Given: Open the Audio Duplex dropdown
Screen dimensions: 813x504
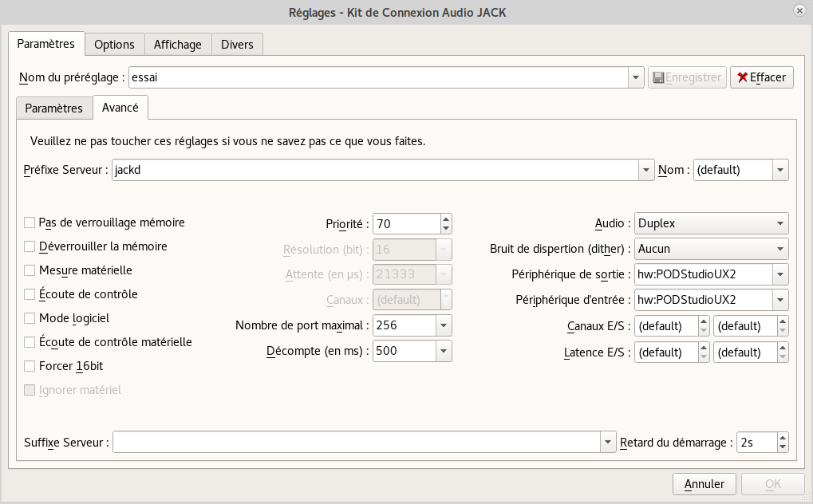Looking at the screenshot, I should (712, 224).
